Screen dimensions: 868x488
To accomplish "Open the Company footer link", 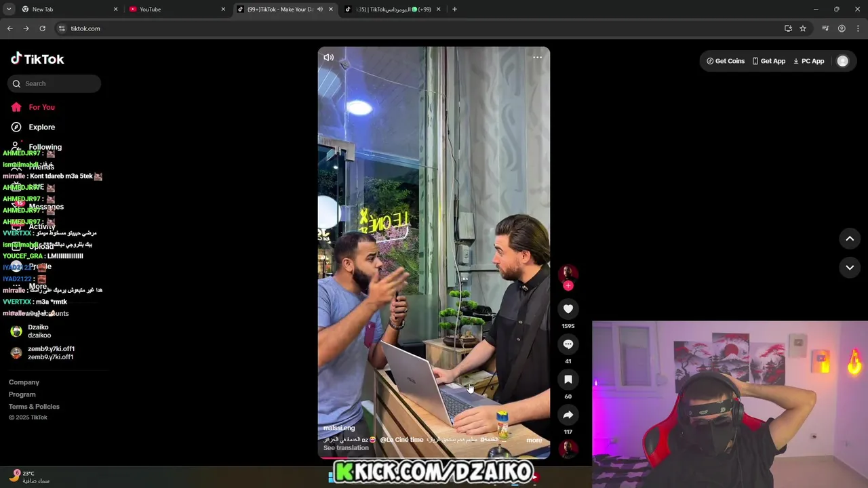I will 24,382.
